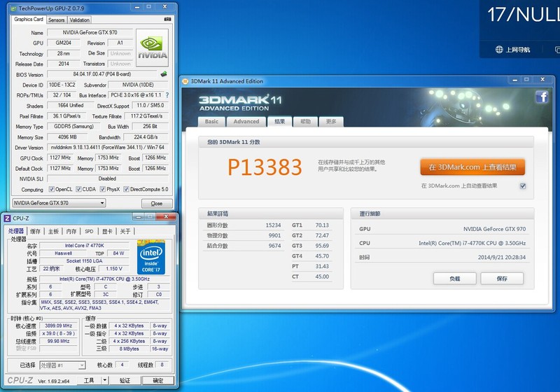Viewport: 560px width, 392px height.
Task: Click the Bus Interface question mark icon
Action: click(167, 95)
